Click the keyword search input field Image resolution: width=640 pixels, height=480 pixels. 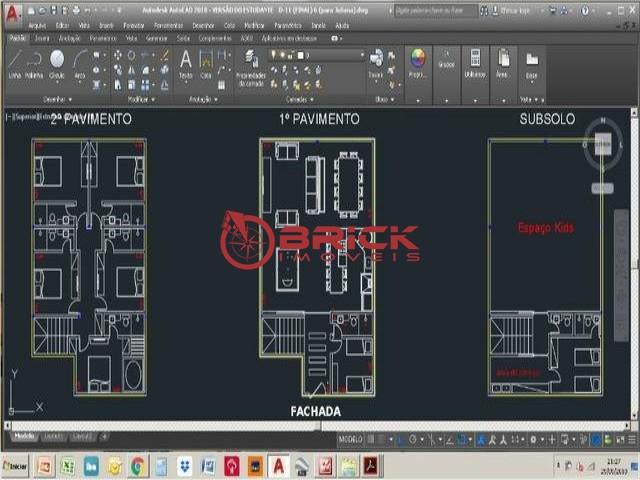(x=435, y=11)
